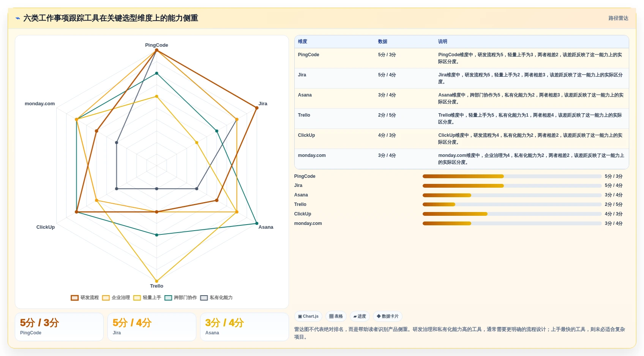Click the blue icon beside the dashboard title
Screen dimensions: 644x356
click(18, 18)
